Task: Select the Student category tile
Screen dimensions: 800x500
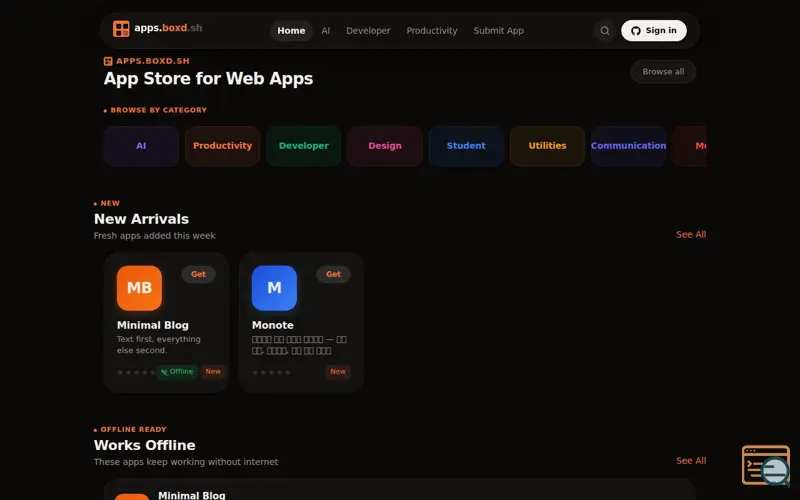Action: 466,146
